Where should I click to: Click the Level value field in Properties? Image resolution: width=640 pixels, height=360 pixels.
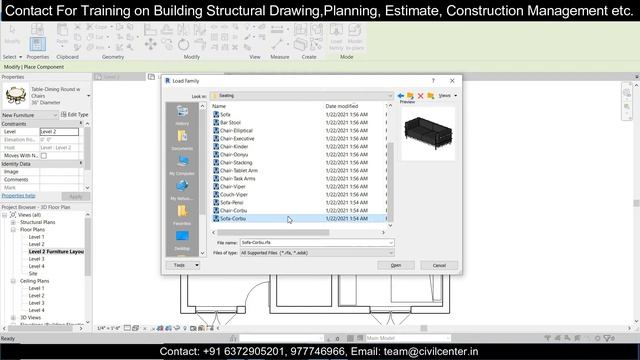point(59,131)
